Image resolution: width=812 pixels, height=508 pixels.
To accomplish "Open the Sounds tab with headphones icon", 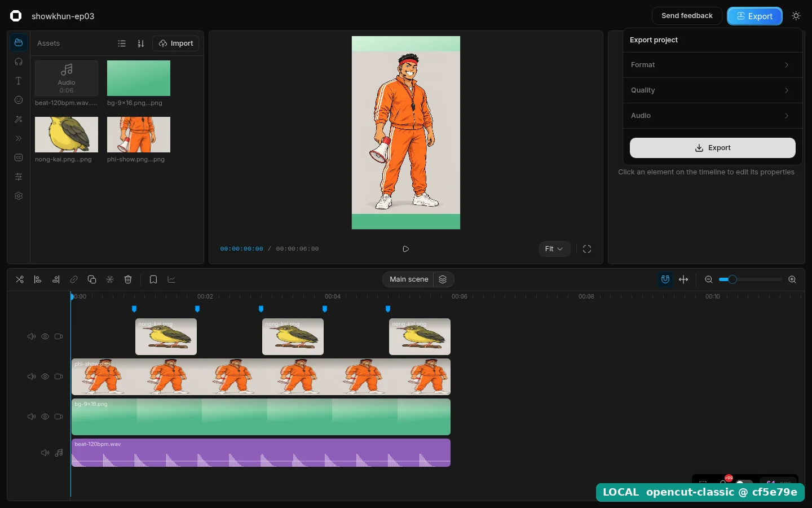I will 19,62.
